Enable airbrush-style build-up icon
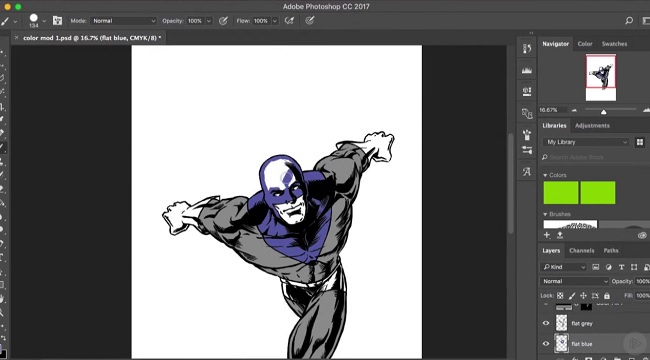 coord(289,21)
